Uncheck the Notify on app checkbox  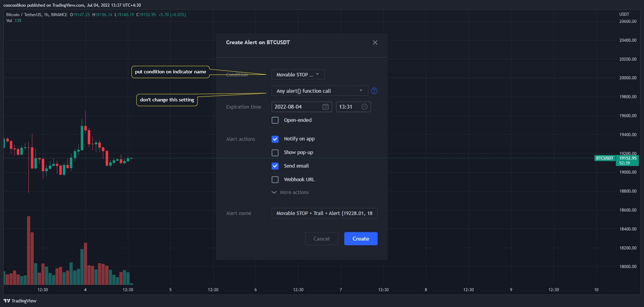click(x=275, y=139)
